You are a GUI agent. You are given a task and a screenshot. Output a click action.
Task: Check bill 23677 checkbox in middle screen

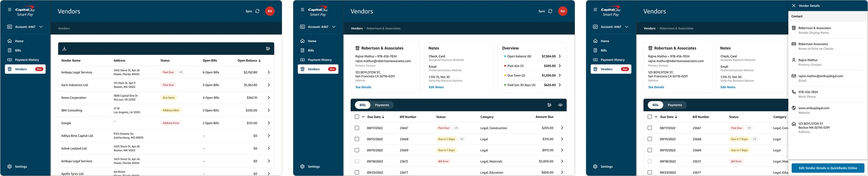coord(357,172)
